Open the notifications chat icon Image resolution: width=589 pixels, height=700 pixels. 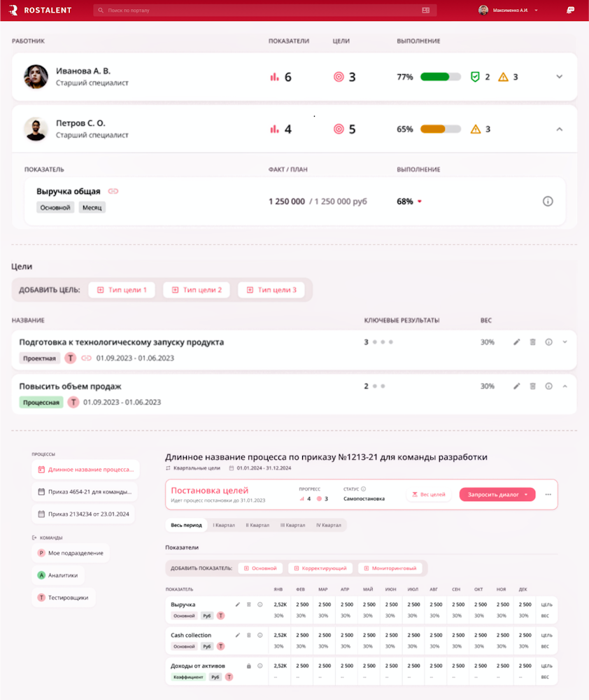click(570, 10)
